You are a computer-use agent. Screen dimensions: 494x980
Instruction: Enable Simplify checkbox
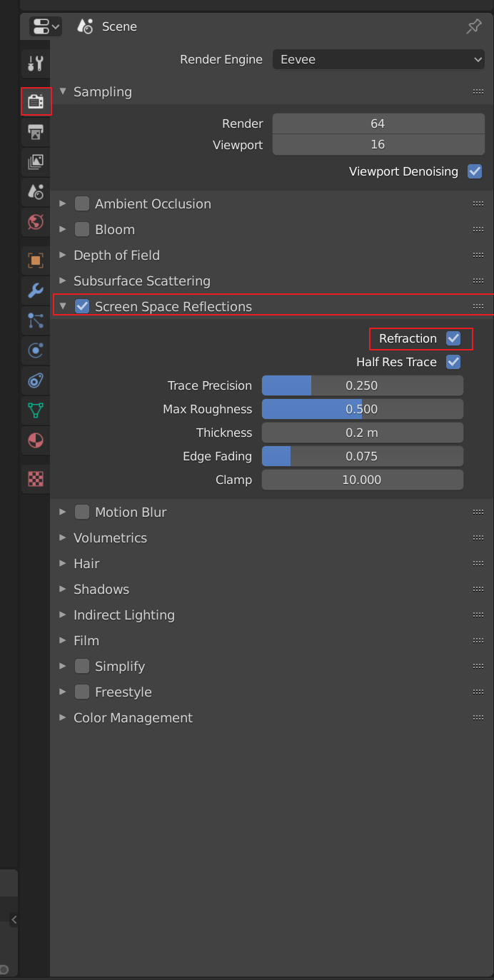pos(82,667)
